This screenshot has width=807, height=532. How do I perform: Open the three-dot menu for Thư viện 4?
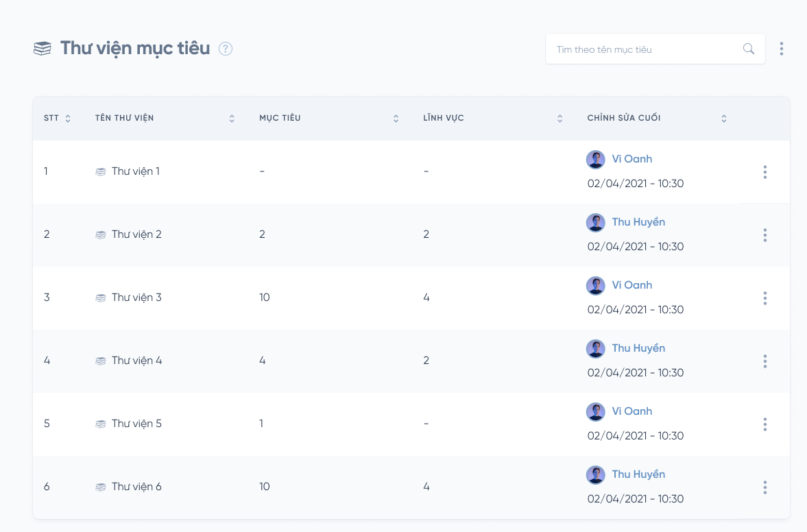765,361
